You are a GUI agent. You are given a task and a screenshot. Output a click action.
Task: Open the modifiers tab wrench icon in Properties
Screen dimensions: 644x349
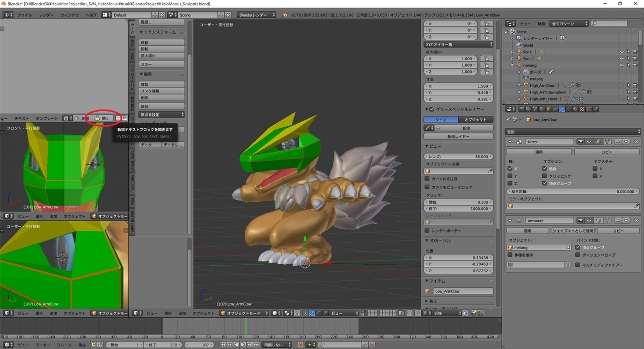(x=562, y=109)
